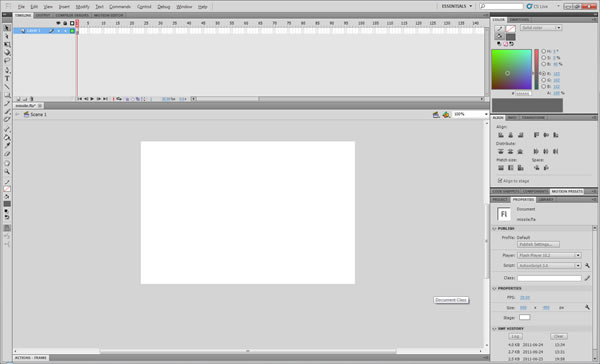
Task: Select the R red radio button
Action: tap(543, 73)
